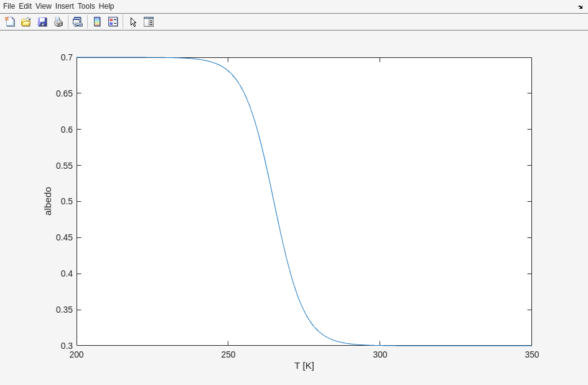Open the Help menu

tap(106, 6)
